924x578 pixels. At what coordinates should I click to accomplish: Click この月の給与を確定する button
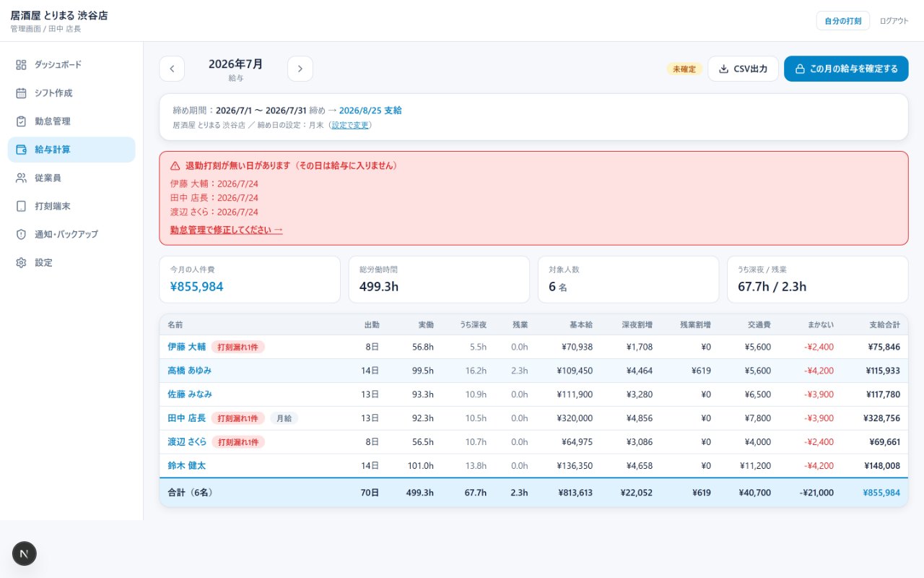tap(846, 69)
